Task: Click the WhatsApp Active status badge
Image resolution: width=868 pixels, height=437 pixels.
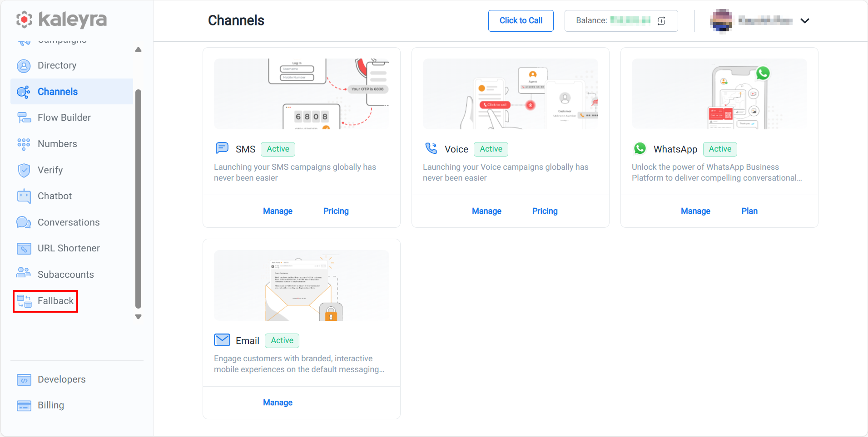Action: click(720, 149)
